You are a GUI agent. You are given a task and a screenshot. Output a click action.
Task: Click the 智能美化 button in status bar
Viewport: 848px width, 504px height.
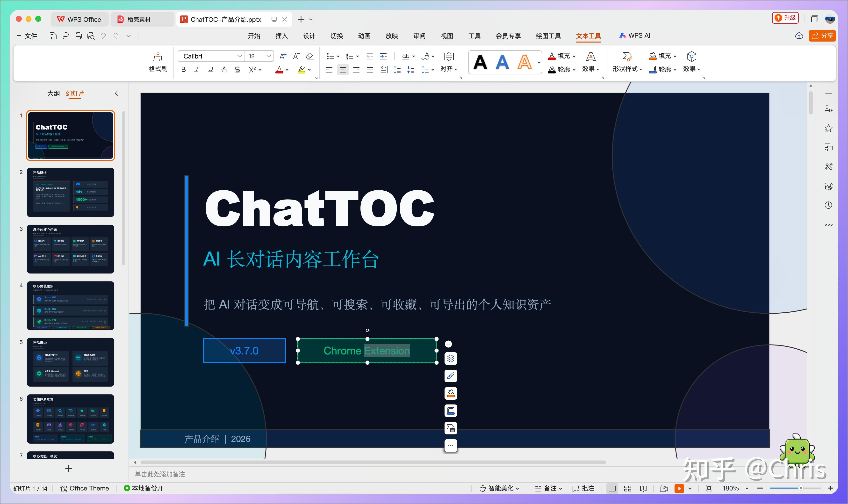pos(499,488)
